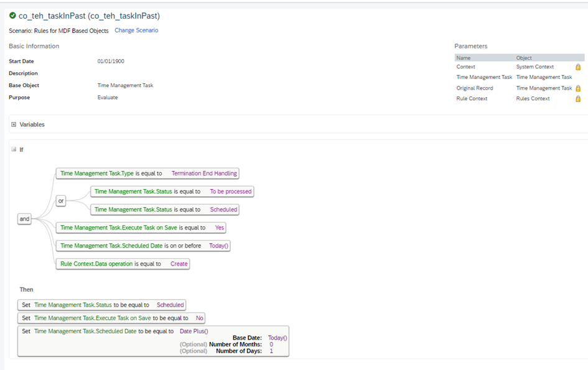588x370 pixels.
Task: Click the 'Today()' value in Scheduled Date condition
Action: coord(218,246)
